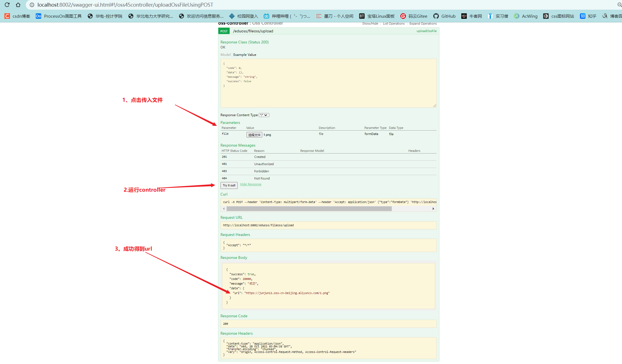Click the Hide Response link

pyautogui.click(x=250, y=184)
